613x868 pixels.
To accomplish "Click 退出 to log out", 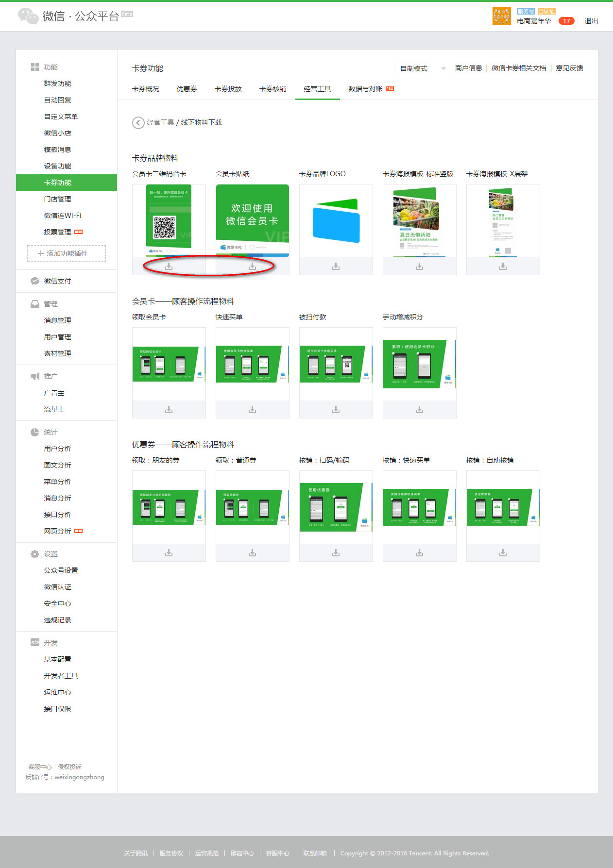I will [x=591, y=21].
